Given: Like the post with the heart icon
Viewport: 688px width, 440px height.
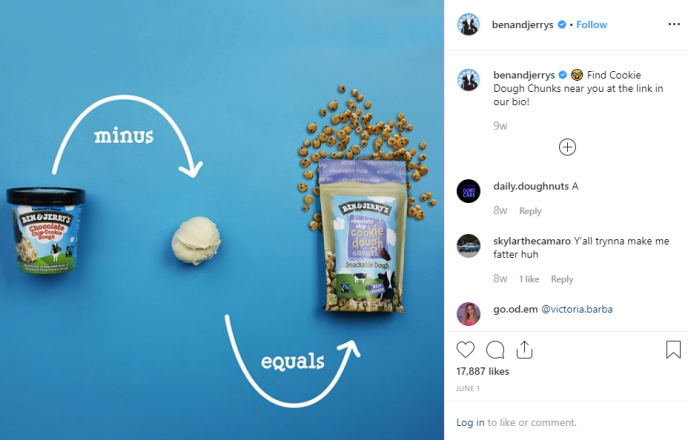Looking at the screenshot, I should (x=465, y=350).
